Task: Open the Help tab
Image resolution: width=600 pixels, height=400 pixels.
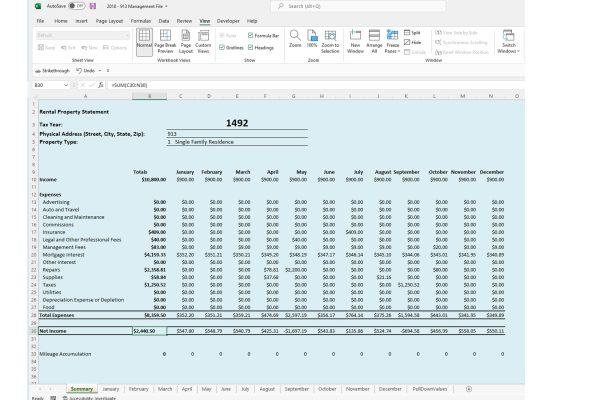Action: pyautogui.click(x=252, y=21)
